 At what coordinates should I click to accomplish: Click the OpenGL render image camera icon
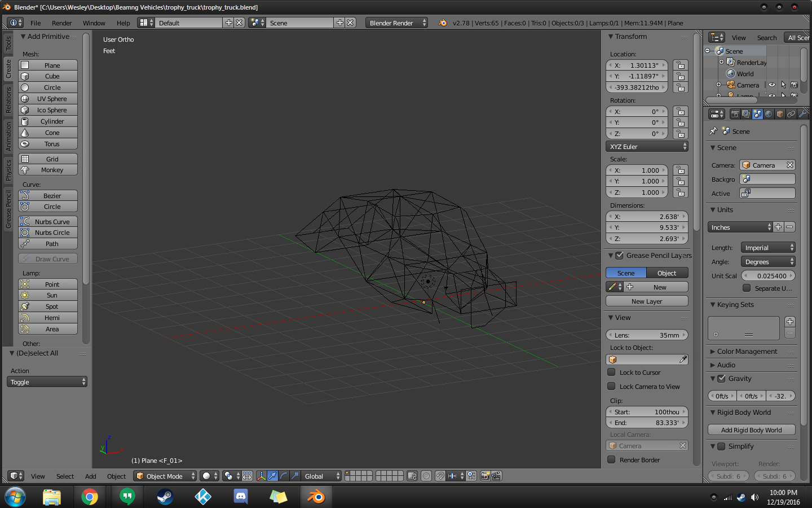(485, 476)
